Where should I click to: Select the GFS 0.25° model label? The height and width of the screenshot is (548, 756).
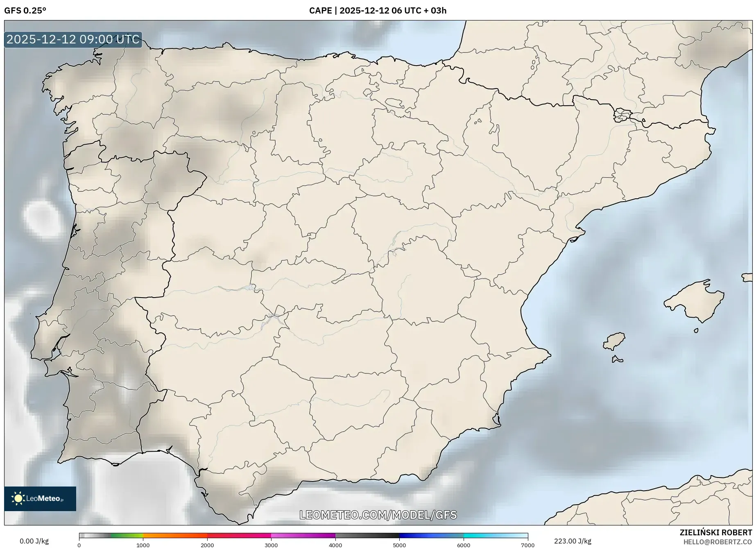point(25,11)
